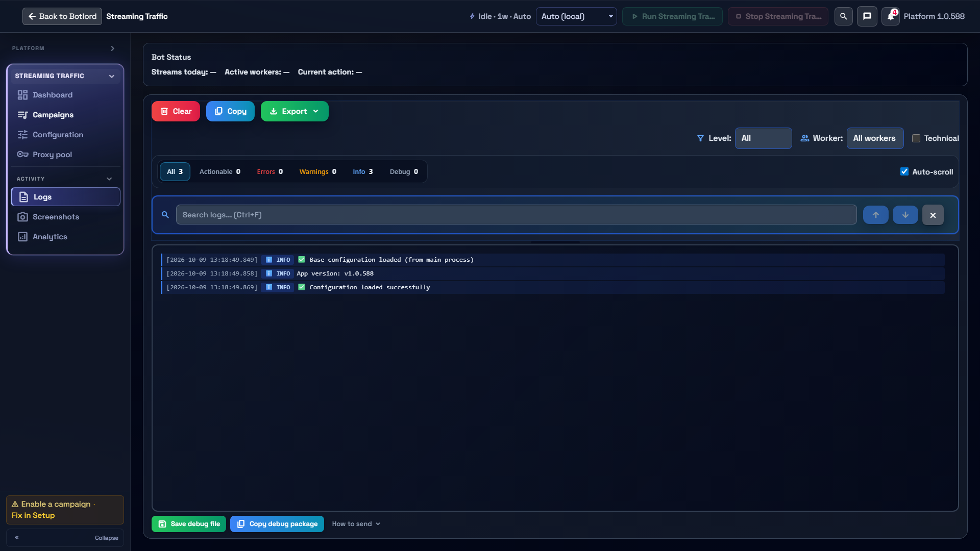
Task: Click the Run Streaming Traffic button
Action: point(672,16)
